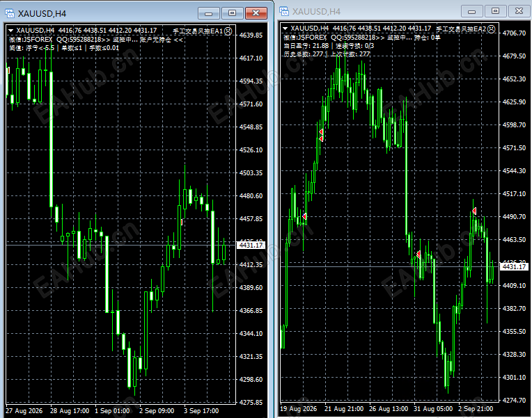This screenshot has height=418, width=532.
Task: Click the 手工交易风控EA2 label in right chart
Action: (461, 29)
